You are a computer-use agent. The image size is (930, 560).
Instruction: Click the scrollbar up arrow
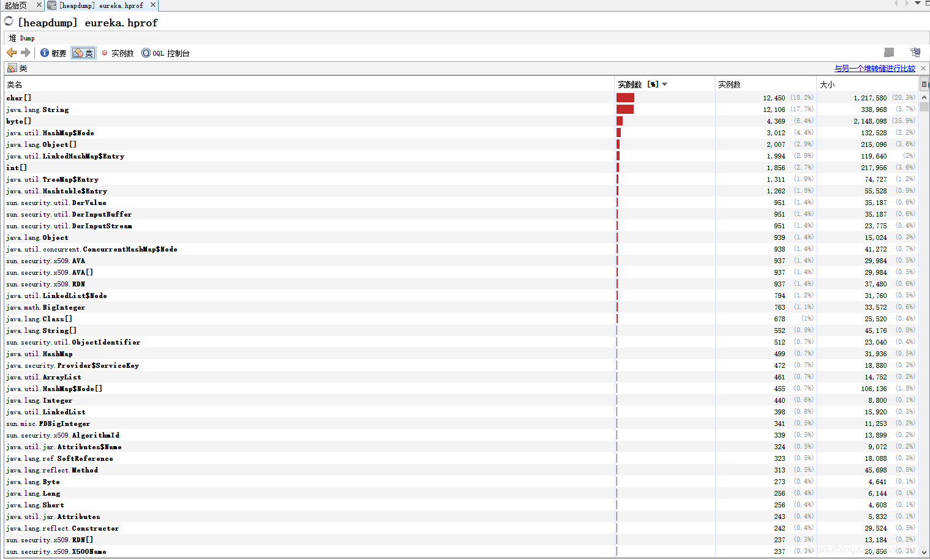(924, 97)
